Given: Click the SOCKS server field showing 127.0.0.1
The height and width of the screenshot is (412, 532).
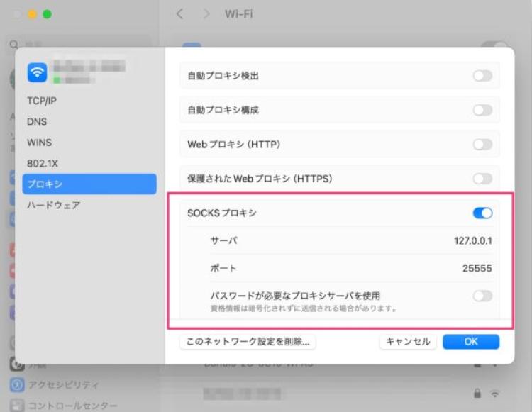Looking at the screenshot, I should (x=472, y=241).
